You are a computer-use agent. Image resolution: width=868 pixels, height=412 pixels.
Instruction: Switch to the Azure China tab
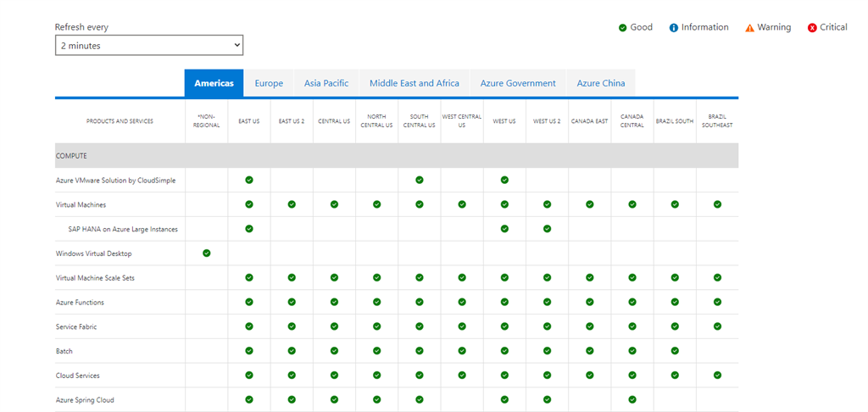click(601, 83)
